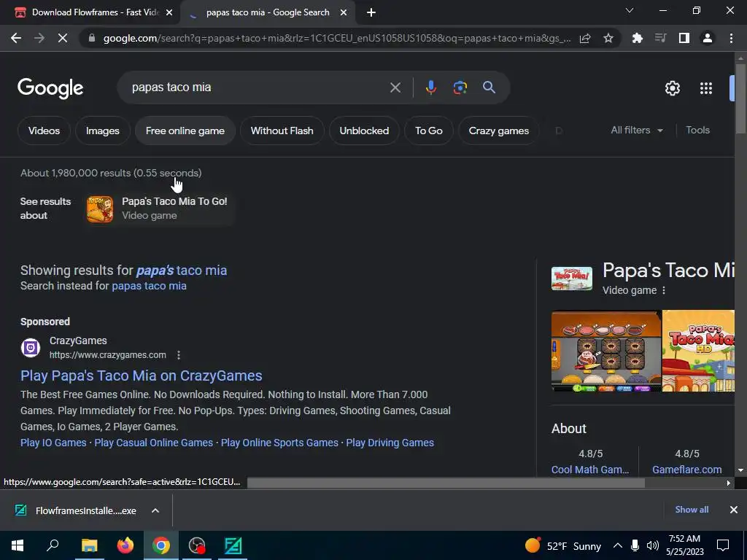Open the Play Driving Games sitelink
747x560 pixels.
coord(390,443)
